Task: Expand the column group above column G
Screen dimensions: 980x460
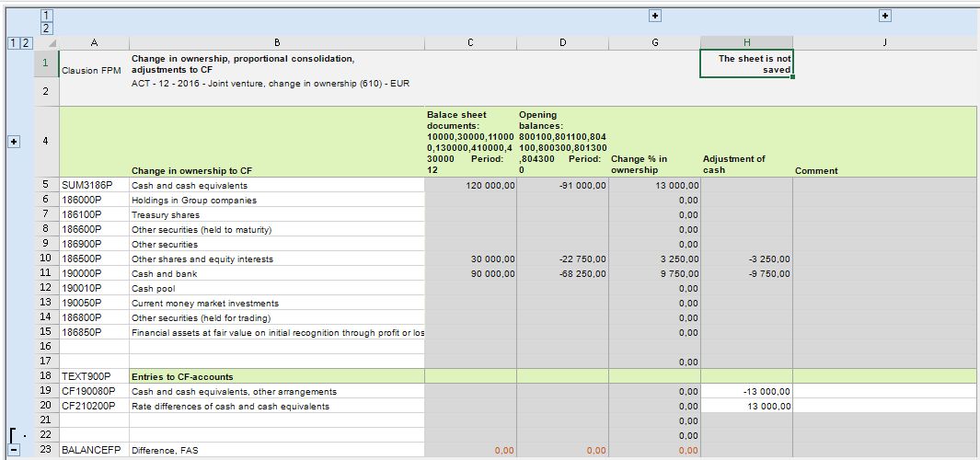Action: point(655,16)
